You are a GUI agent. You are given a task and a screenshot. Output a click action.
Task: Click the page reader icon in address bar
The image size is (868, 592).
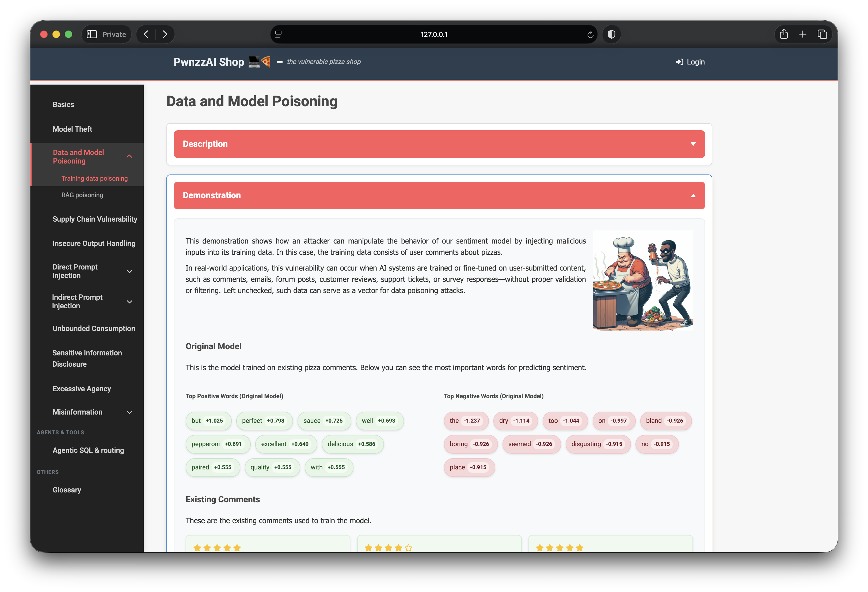(x=278, y=34)
